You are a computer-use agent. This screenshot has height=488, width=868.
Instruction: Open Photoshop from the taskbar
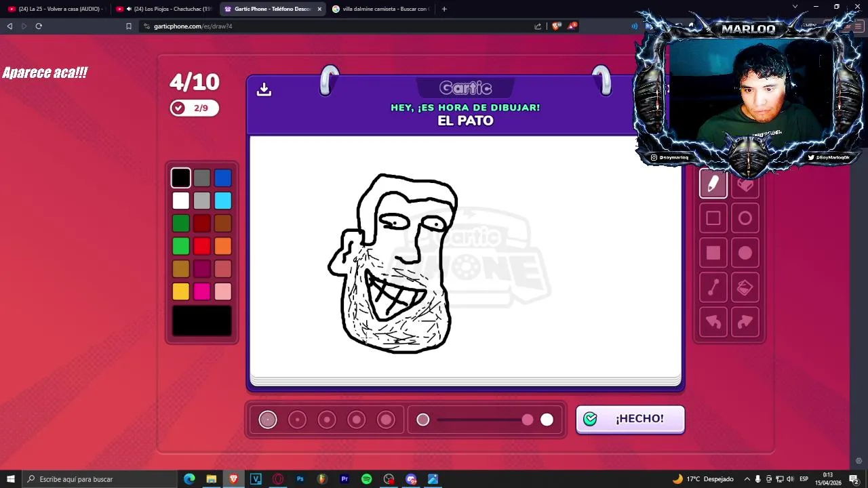point(300,479)
